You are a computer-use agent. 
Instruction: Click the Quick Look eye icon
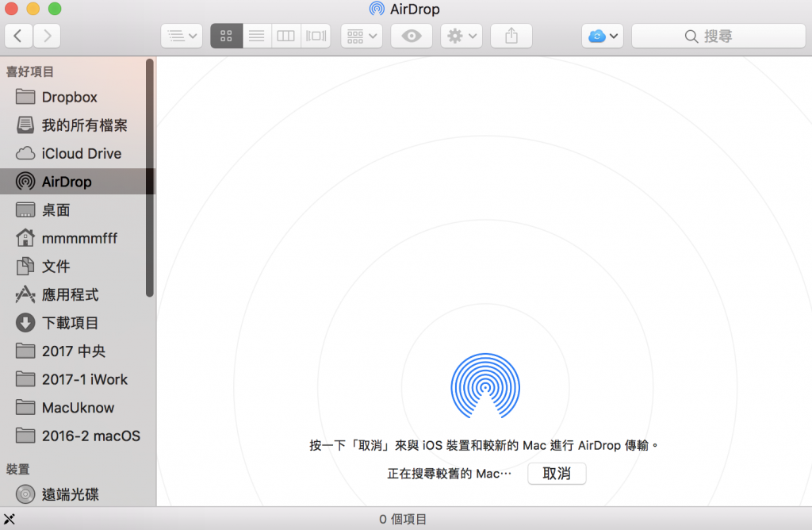point(412,36)
